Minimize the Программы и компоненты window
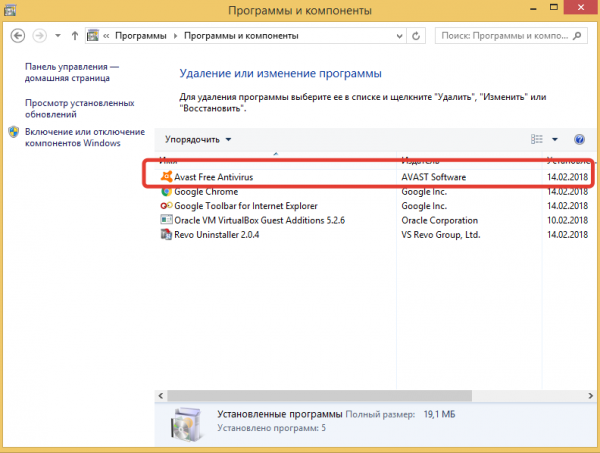The width and height of the screenshot is (600, 453). click(533, 8)
